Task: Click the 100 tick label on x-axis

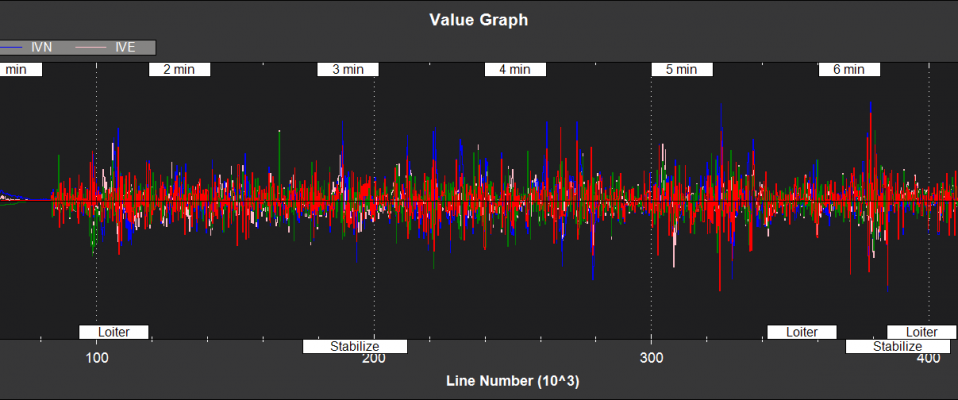Action: click(x=96, y=359)
